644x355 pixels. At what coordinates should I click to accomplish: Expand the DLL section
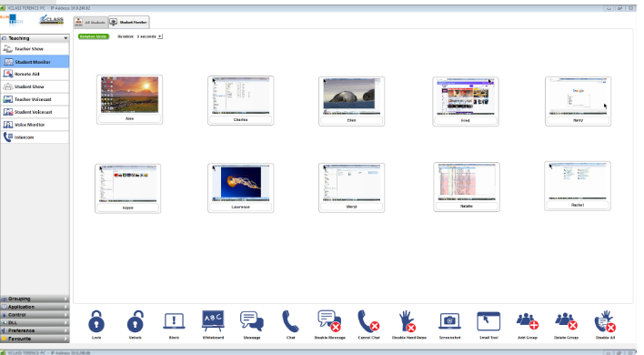[35, 322]
